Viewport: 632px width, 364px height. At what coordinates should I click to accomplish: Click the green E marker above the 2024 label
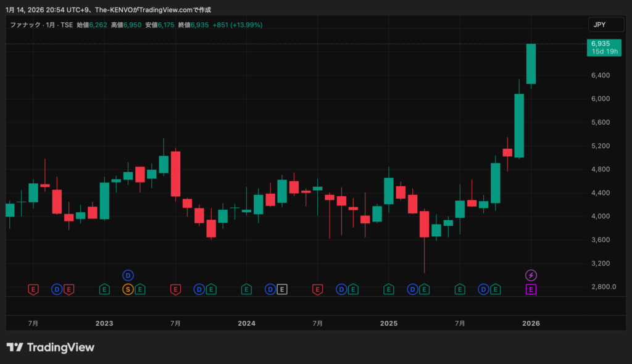tap(246, 289)
